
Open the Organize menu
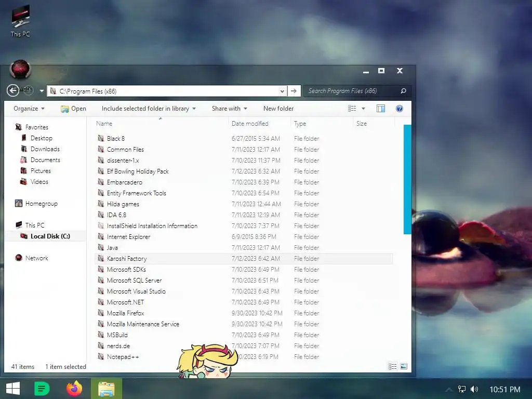29,109
